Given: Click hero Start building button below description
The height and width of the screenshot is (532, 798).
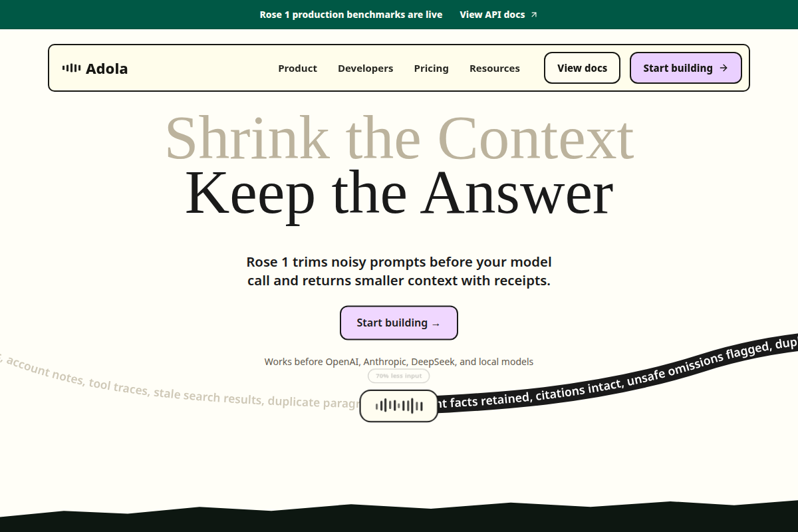Looking at the screenshot, I should point(399,323).
